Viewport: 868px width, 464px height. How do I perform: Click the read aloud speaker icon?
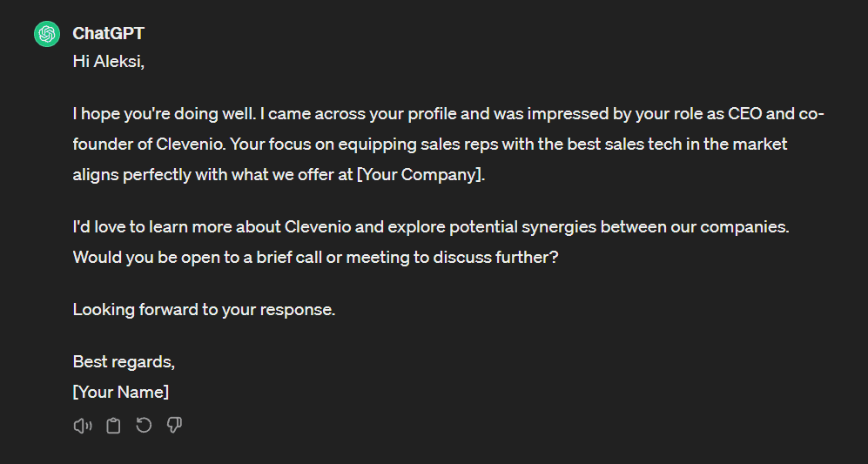(83, 426)
